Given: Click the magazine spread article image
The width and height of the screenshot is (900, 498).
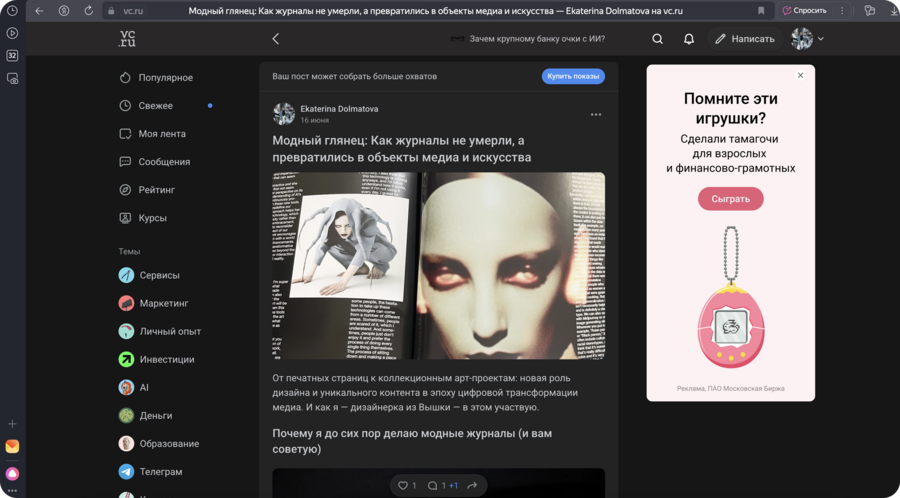Looking at the screenshot, I should [x=438, y=266].
